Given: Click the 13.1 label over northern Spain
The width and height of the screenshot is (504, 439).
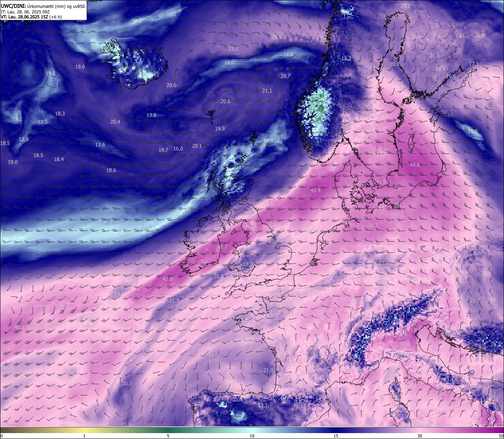Looking at the screenshot, I should 263,405.
